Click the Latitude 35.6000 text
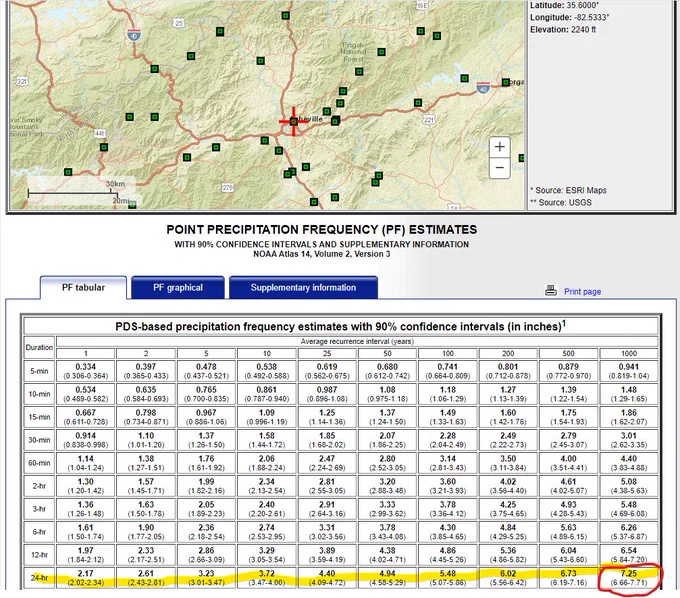This screenshot has height=598, width=680. coord(564,6)
